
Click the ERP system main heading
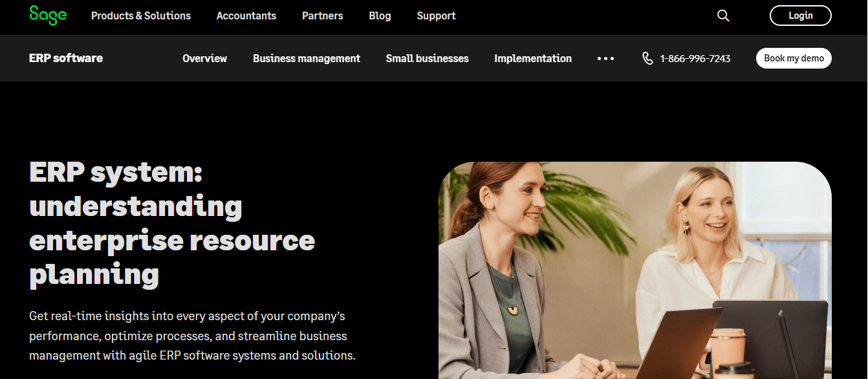click(x=172, y=224)
